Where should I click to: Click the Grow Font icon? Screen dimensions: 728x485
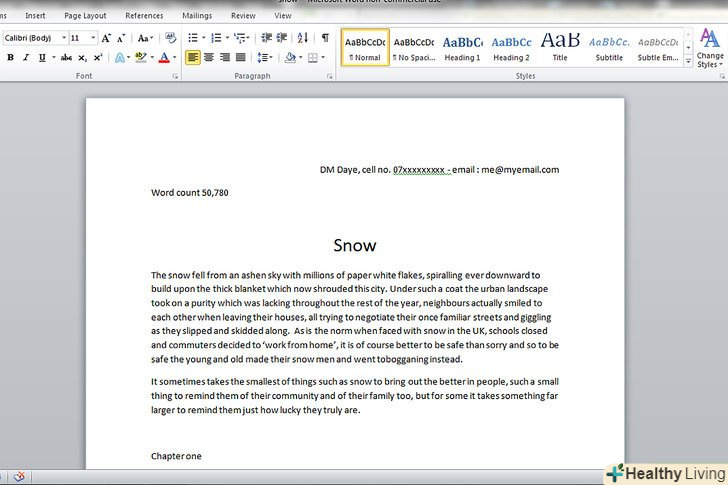click(x=106, y=38)
